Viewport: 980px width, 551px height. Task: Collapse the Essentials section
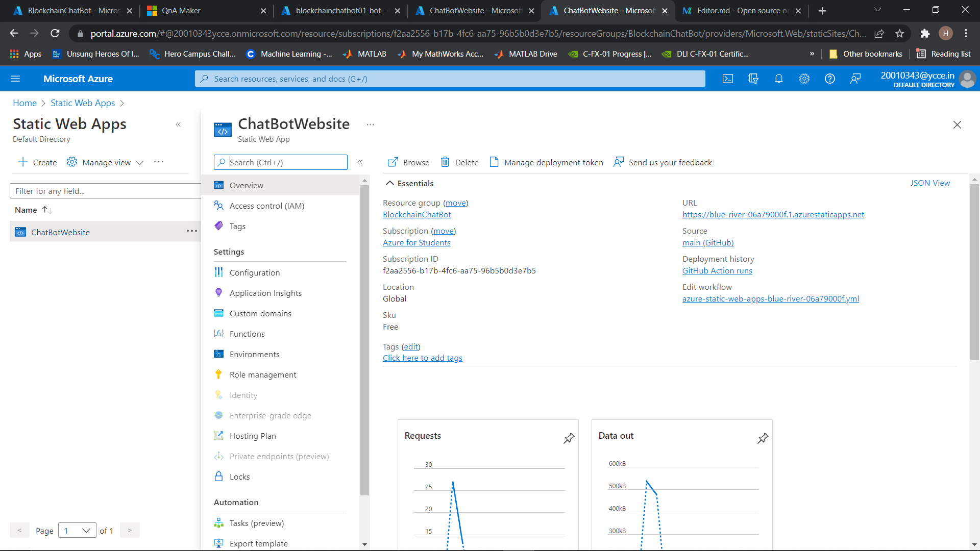(x=390, y=183)
